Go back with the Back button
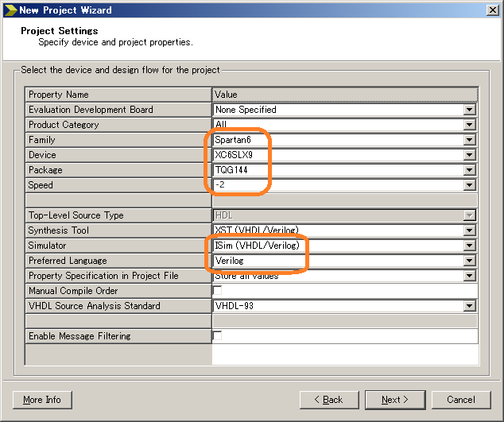504x422 pixels. [x=328, y=400]
